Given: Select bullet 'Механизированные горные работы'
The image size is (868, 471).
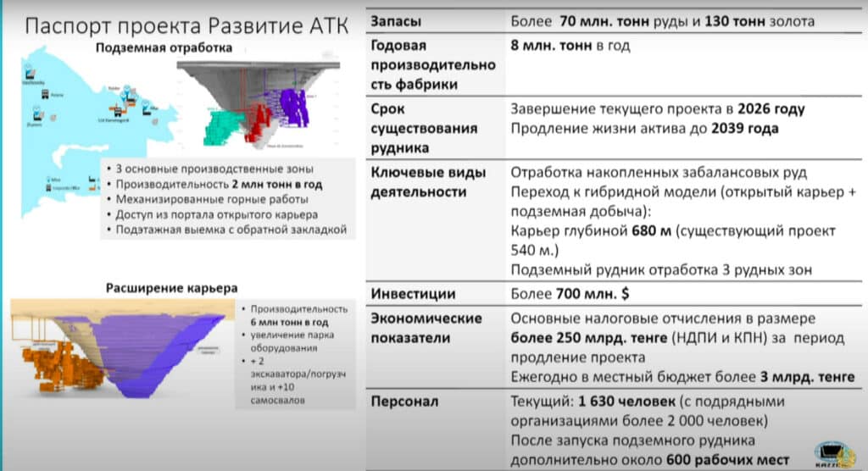Looking at the screenshot, I should coord(211,199).
